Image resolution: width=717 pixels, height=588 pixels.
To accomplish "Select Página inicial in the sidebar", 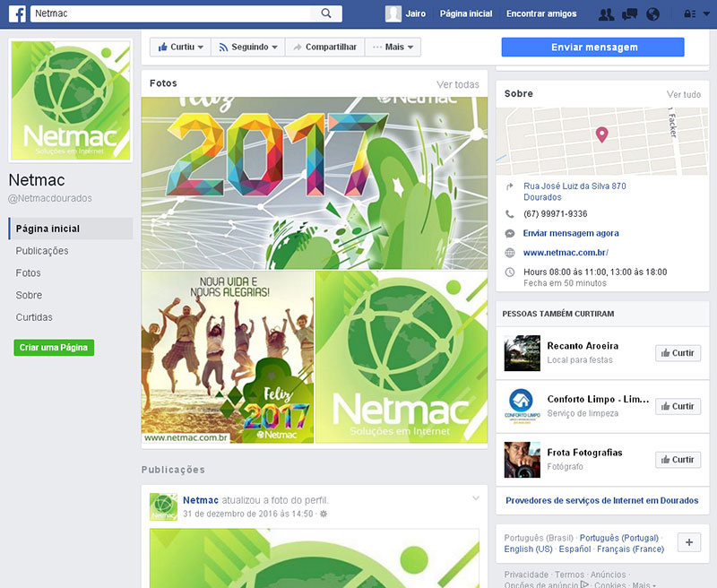I will point(71,229).
